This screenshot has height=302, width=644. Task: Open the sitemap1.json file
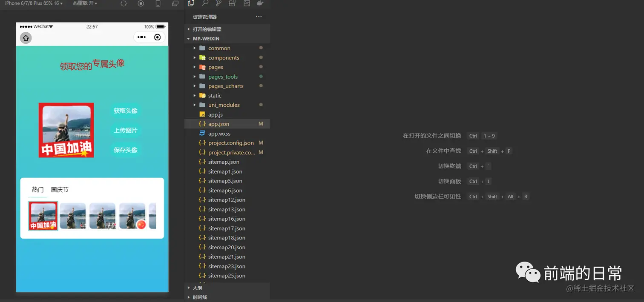point(227,171)
